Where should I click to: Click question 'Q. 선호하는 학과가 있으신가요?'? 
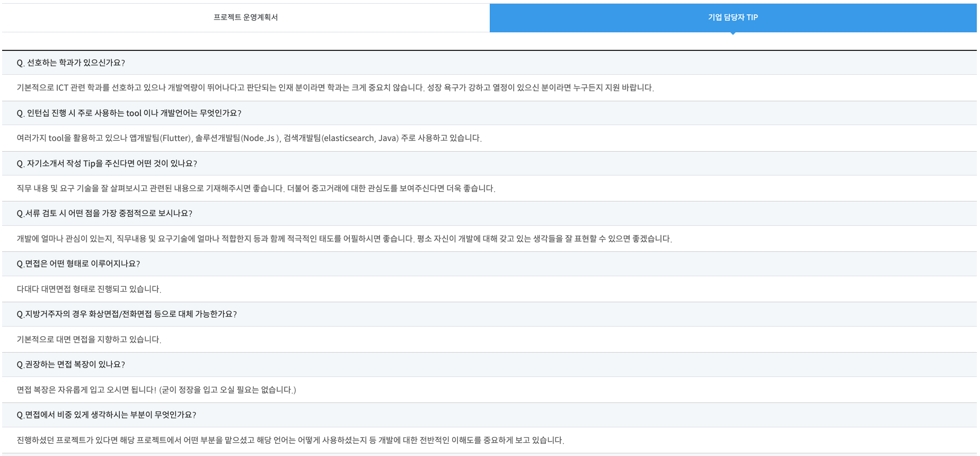(x=71, y=63)
